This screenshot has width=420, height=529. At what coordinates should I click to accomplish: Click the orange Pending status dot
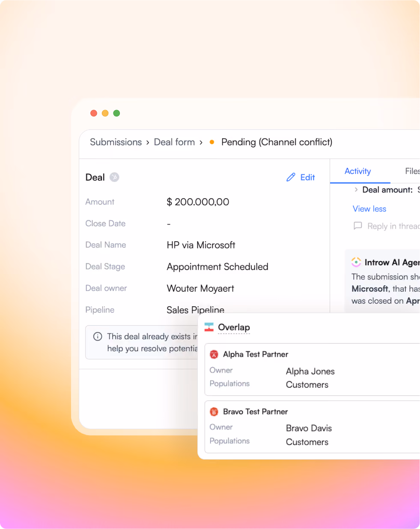click(212, 142)
